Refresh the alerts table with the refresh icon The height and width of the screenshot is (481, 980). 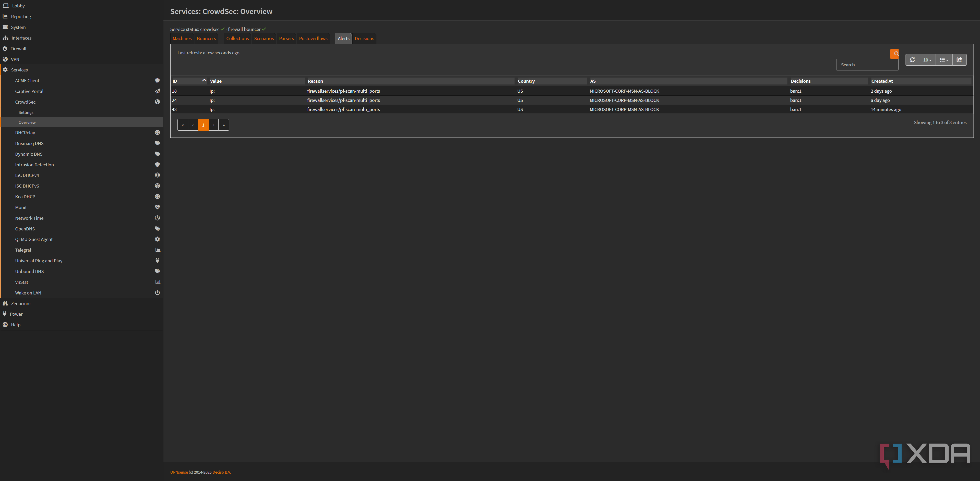point(912,60)
